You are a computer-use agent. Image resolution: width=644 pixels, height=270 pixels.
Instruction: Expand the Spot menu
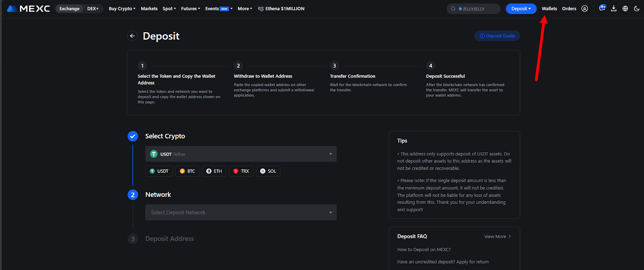[x=169, y=8]
